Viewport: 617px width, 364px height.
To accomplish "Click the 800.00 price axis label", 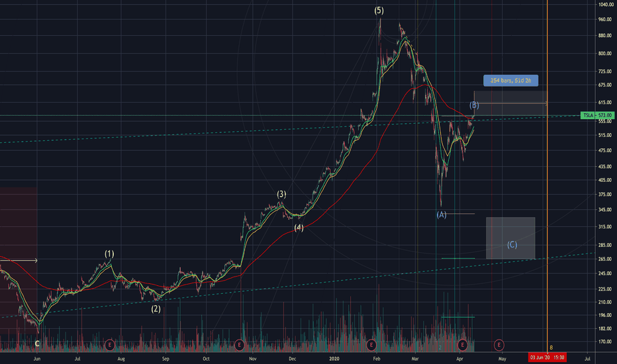I will click(605, 54).
